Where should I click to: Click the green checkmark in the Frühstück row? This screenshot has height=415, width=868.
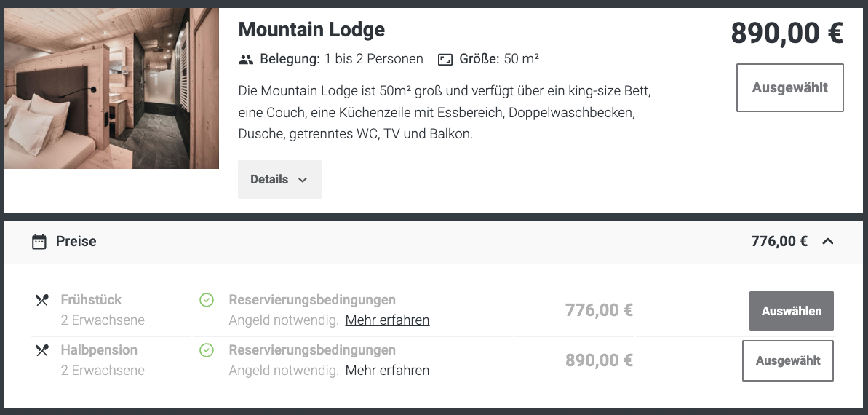click(207, 300)
